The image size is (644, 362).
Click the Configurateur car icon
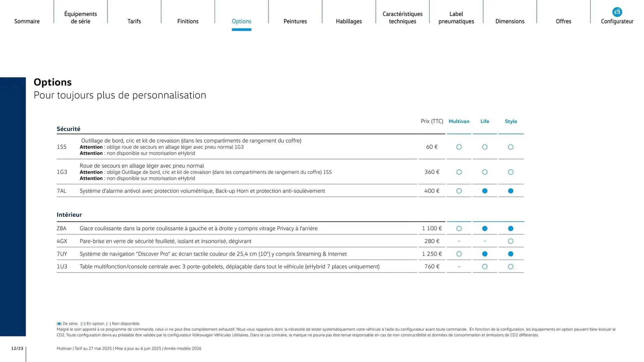click(x=617, y=12)
